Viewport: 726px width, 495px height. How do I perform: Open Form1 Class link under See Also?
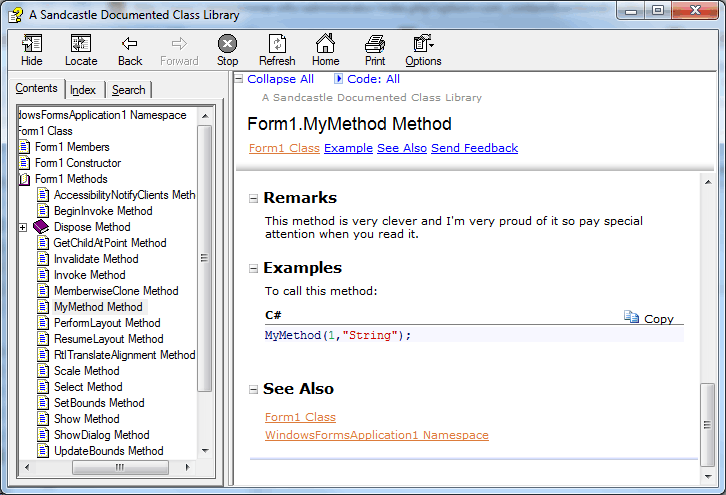pyautogui.click(x=300, y=417)
